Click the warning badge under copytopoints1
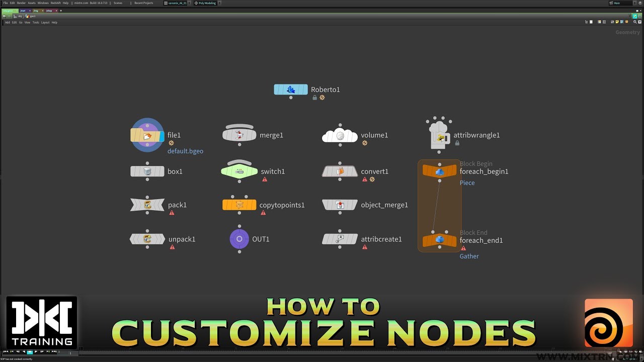 point(263,213)
